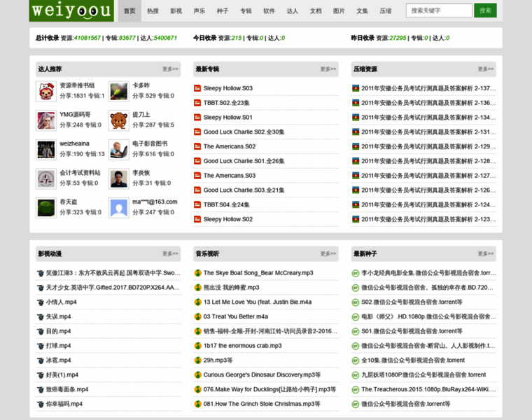Open 1b17 the enormous crab.mp3
532x420 pixels.
coord(243,346)
